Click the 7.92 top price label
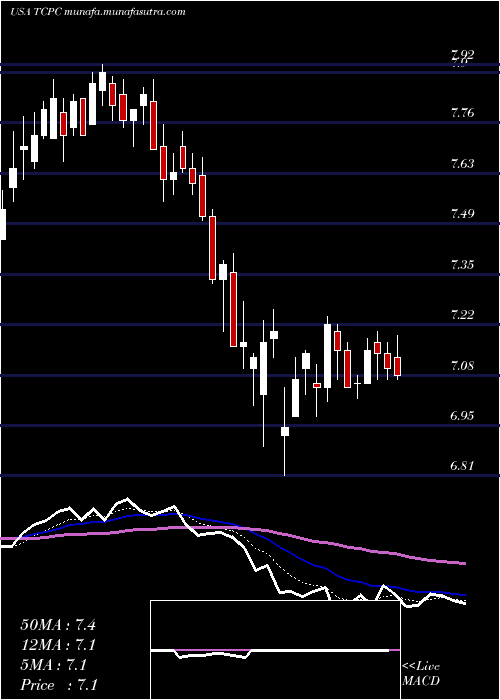The width and height of the screenshot is (500, 700). pyautogui.click(x=462, y=55)
